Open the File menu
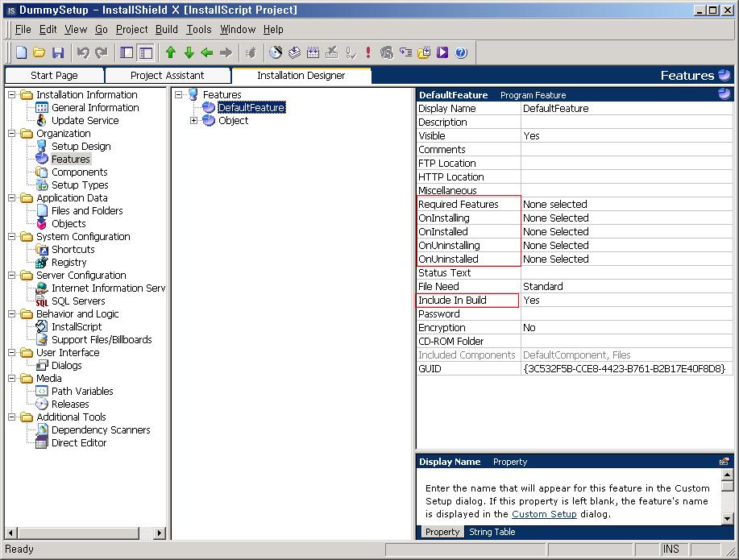Screen dimensions: 739x560 23,29
